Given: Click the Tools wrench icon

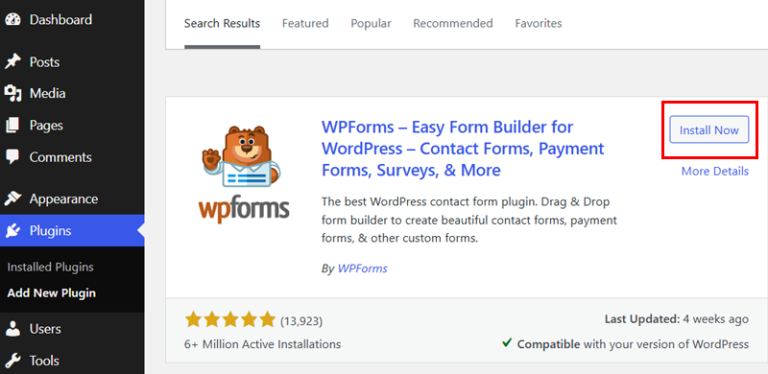Looking at the screenshot, I should click(13, 361).
